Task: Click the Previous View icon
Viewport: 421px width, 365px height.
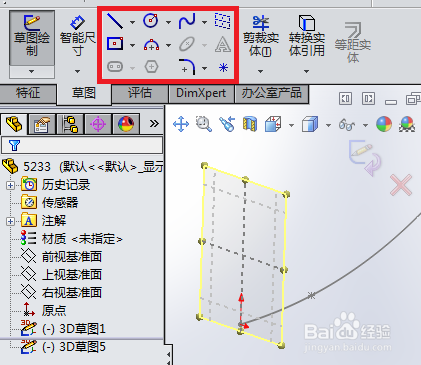Action: [x=227, y=124]
